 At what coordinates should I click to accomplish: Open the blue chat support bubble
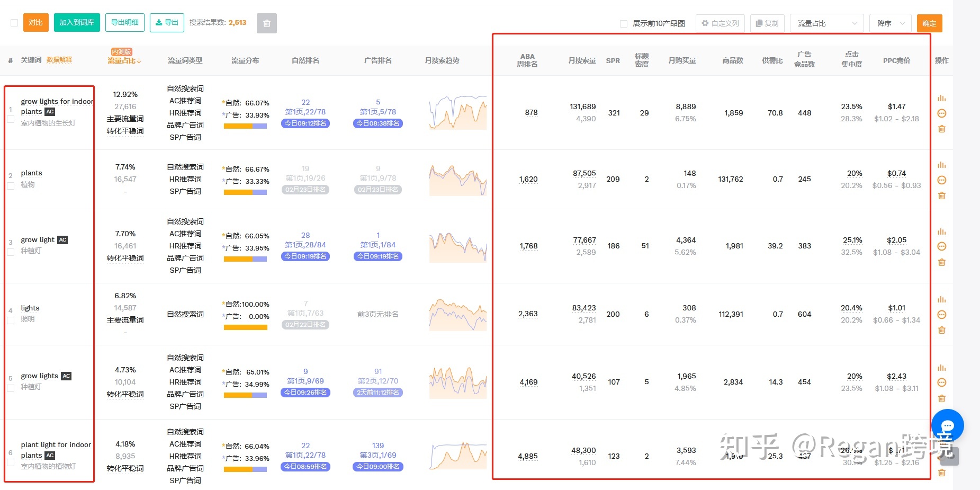[x=947, y=425]
